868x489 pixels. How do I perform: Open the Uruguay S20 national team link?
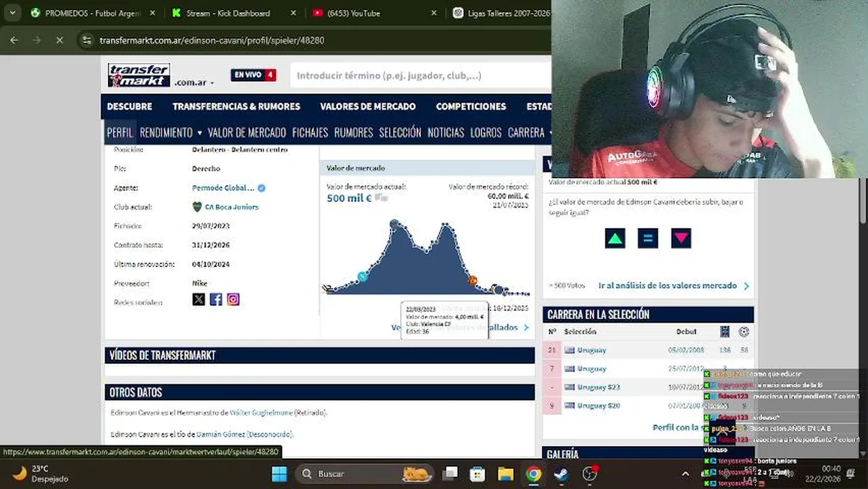(x=598, y=405)
